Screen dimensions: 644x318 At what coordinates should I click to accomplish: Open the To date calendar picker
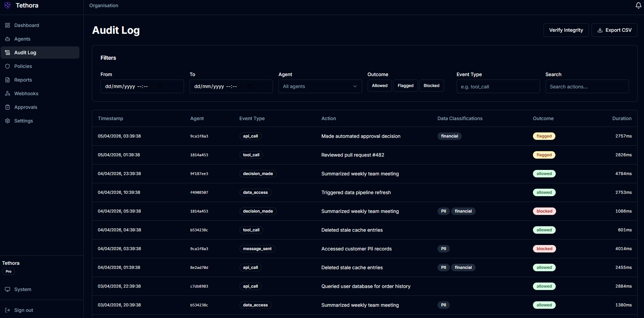tap(249, 86)
